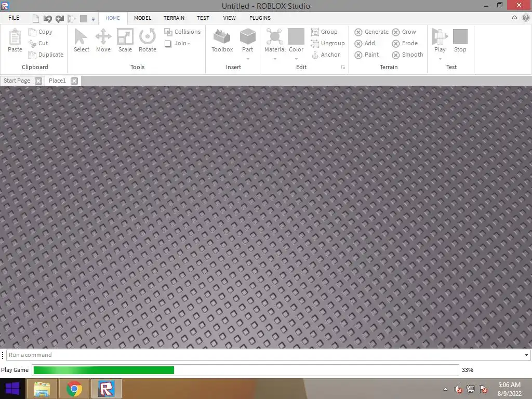Toggle the Collisions option
Image resolution: width=532 pixels, height=399 pixels.
click(182, 32)
